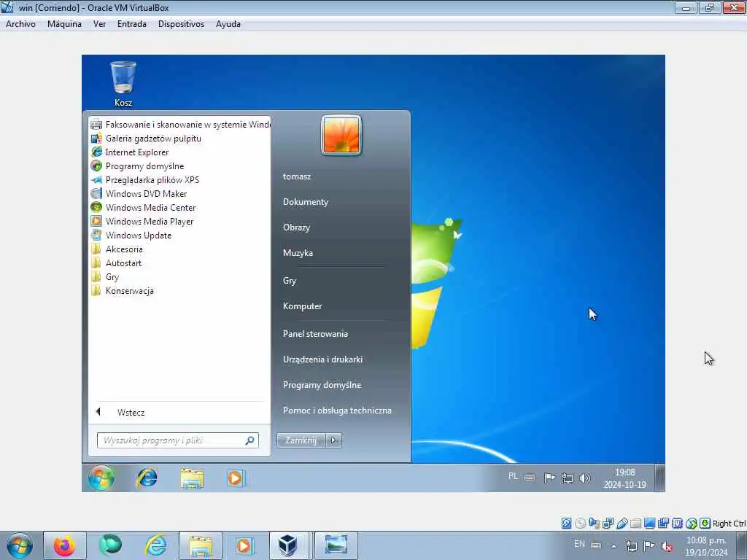
Task: Open the Máquina menu
Action: (64, 24)
